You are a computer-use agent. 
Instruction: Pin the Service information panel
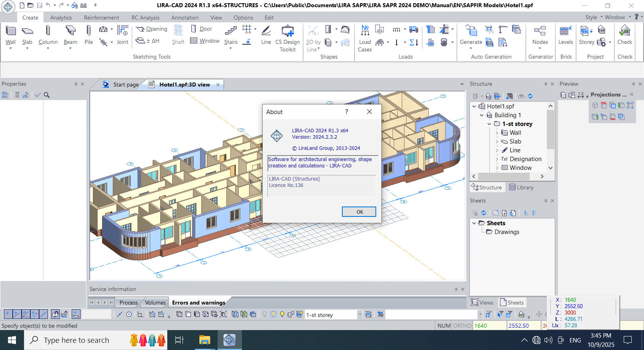(456, 289)
